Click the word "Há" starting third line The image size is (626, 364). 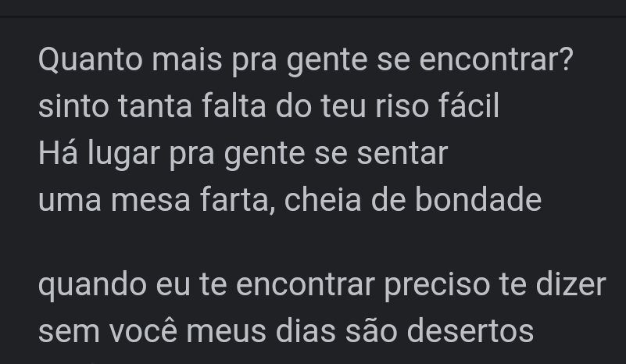click(59, 152)
